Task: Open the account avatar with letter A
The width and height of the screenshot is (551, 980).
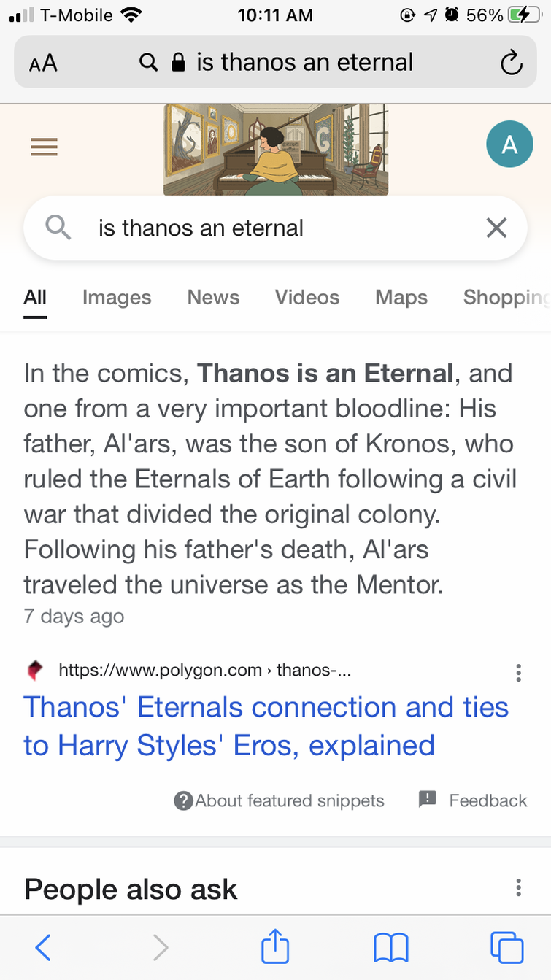Action: pos(509,144)
